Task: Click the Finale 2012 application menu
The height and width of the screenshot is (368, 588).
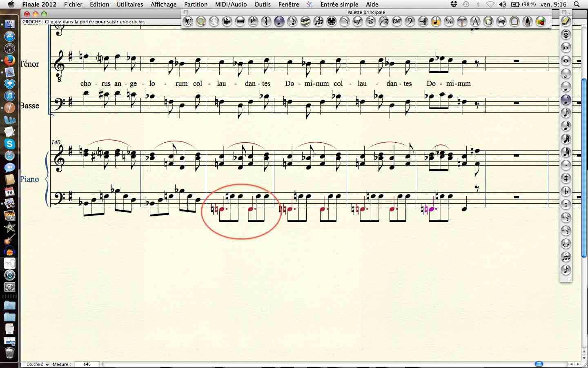Action: pyautogui.click(x=39, y=4)
